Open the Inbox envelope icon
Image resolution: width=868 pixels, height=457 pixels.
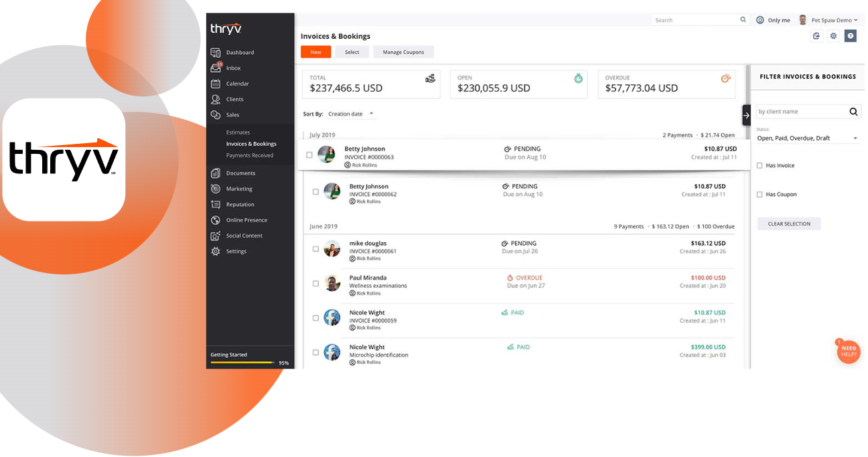pyautogui.click(x=216, y=68)
